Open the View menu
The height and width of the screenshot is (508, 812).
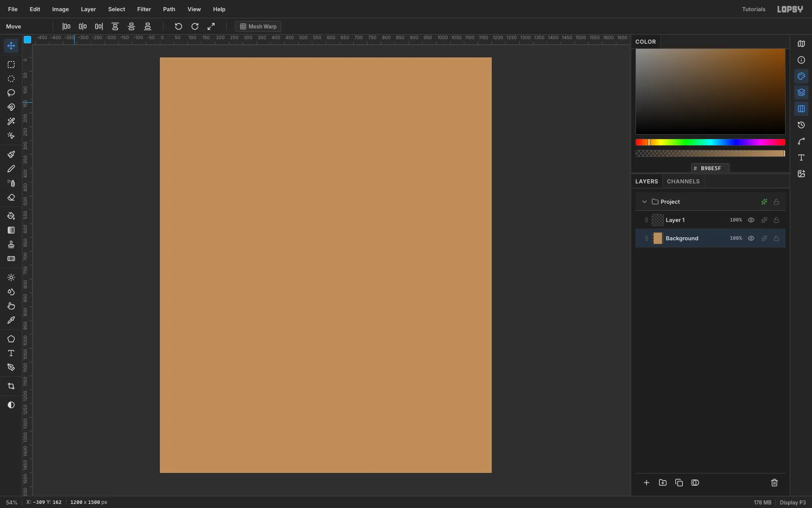click(x=194, y=9)
